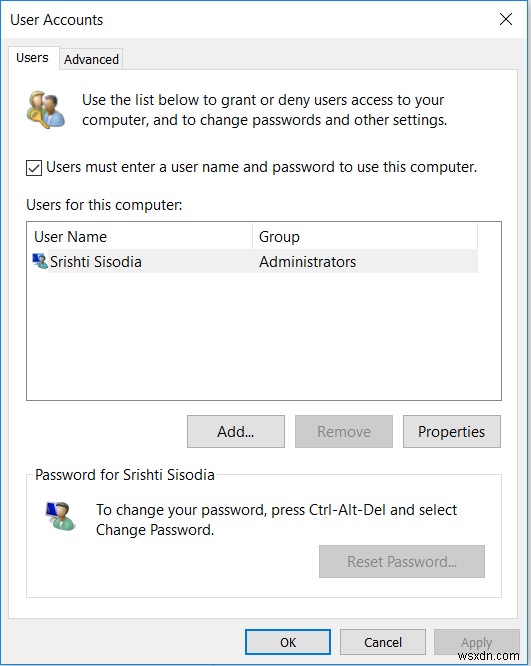531x666 pixels.
Task: Click the user icon in the Password section
Action: (60, 516)
